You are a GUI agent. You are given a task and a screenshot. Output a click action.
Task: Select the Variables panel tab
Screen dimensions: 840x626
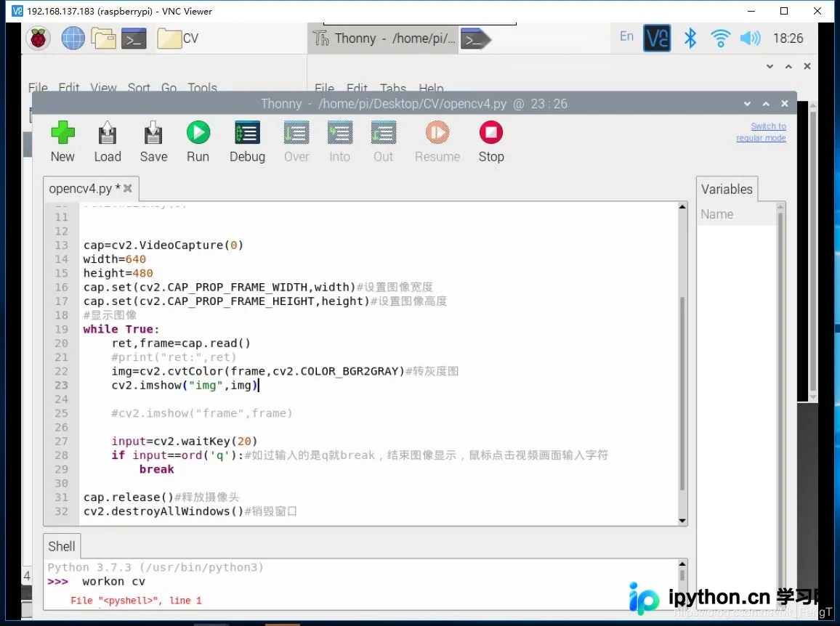pos(727,189)
